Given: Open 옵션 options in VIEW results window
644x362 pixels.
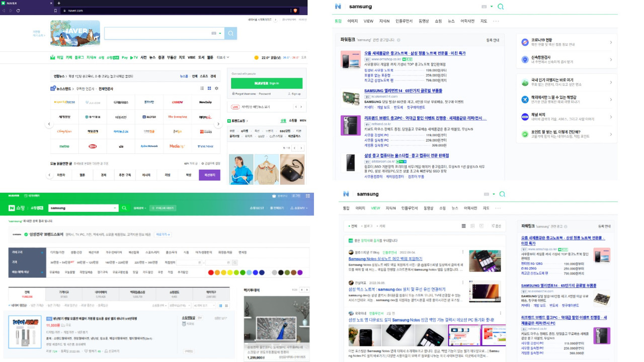Looking at the screenshot, I should pos(496,226).
